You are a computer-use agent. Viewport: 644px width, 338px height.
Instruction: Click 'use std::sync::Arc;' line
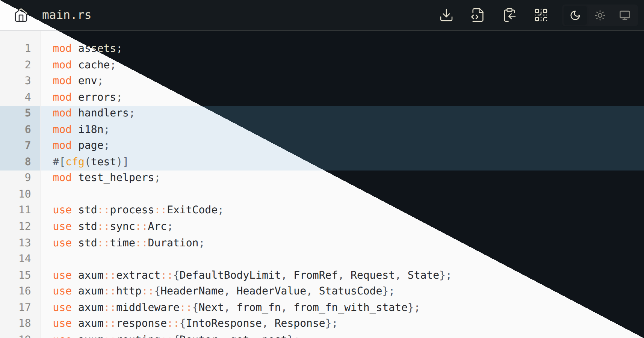click(113, 226)
